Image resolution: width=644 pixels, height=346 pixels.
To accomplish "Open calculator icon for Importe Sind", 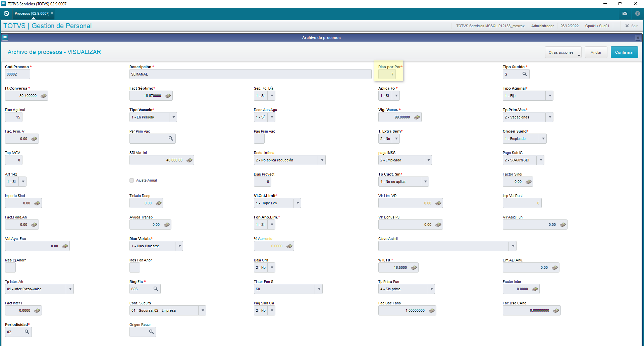I will 37,203.
